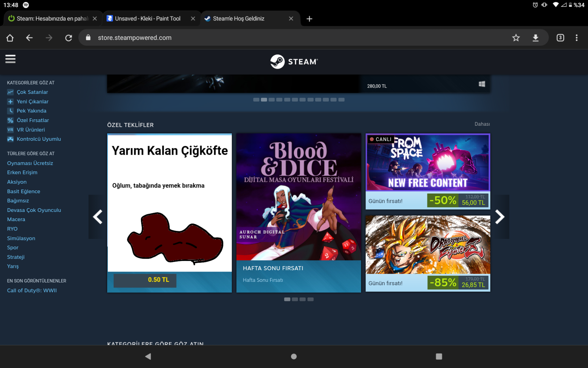
Task: Click the VR Ürünleri VR icon
Action: (x=11, y=130)
